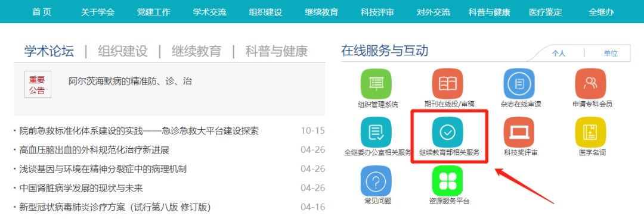
Task: Click the 杂志在线审读 label text
Action: tap(521, 105)
